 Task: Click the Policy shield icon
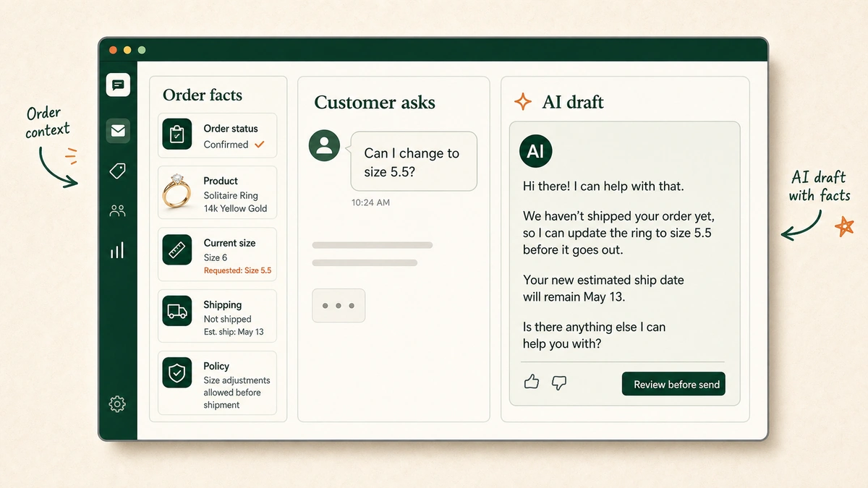pyautogui.click(x=177, y=372)
